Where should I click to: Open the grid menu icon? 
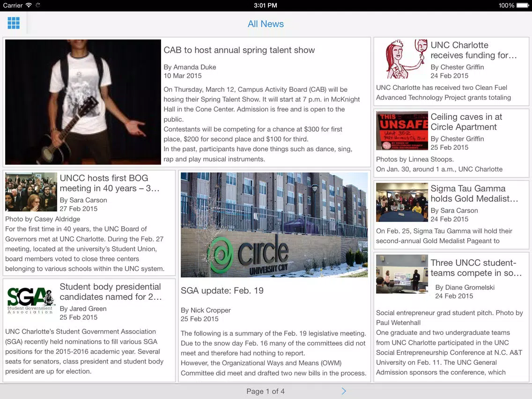pos(14,23)
